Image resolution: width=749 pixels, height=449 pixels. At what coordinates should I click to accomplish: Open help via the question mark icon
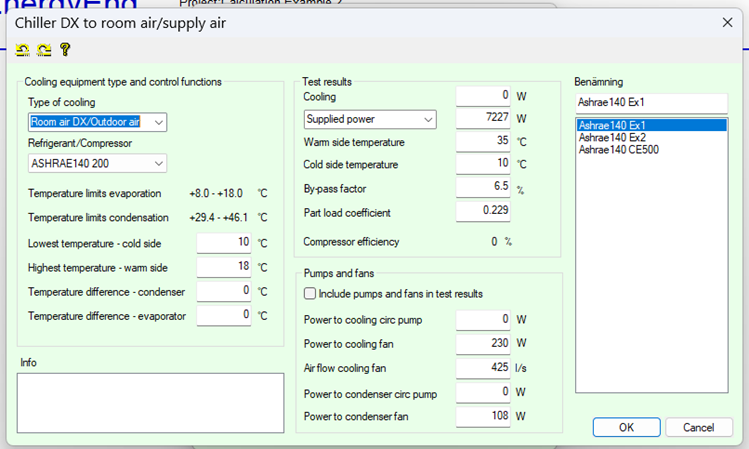point(65,49)
